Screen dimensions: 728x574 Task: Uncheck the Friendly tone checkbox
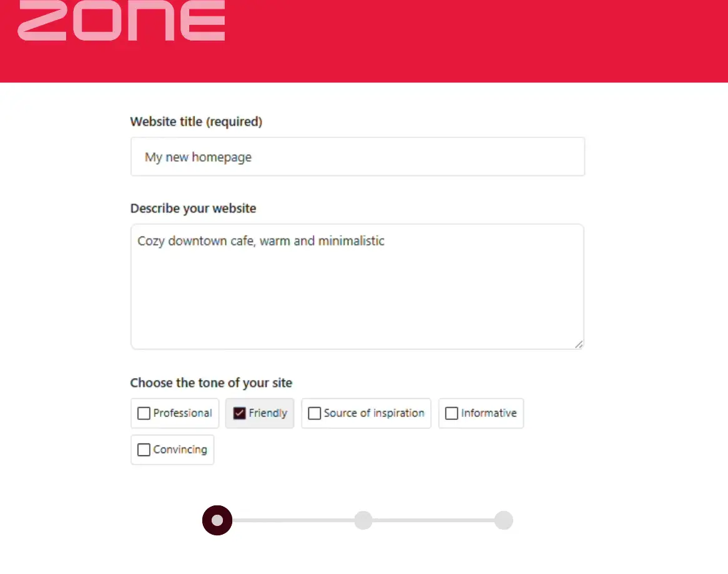point(239,414)
